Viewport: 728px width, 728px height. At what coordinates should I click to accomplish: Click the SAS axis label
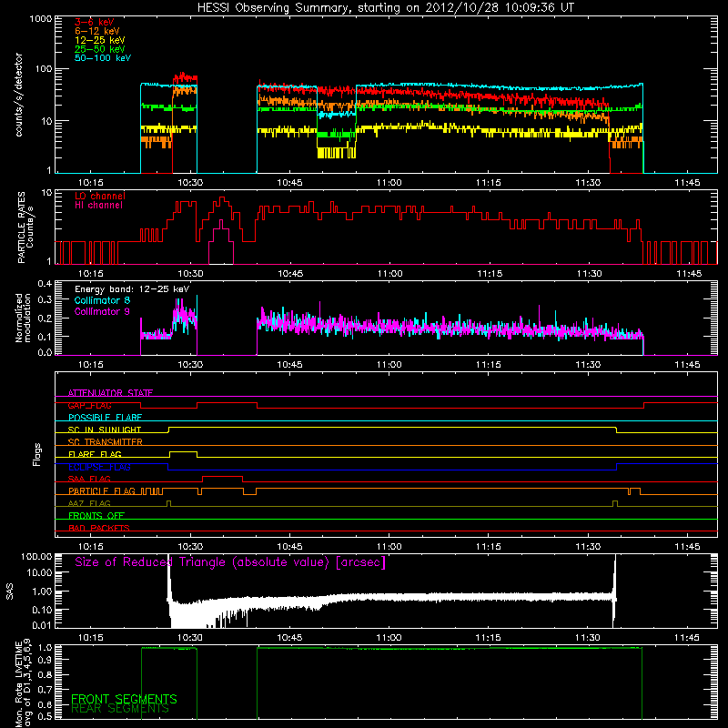click(x=9, y=591)
